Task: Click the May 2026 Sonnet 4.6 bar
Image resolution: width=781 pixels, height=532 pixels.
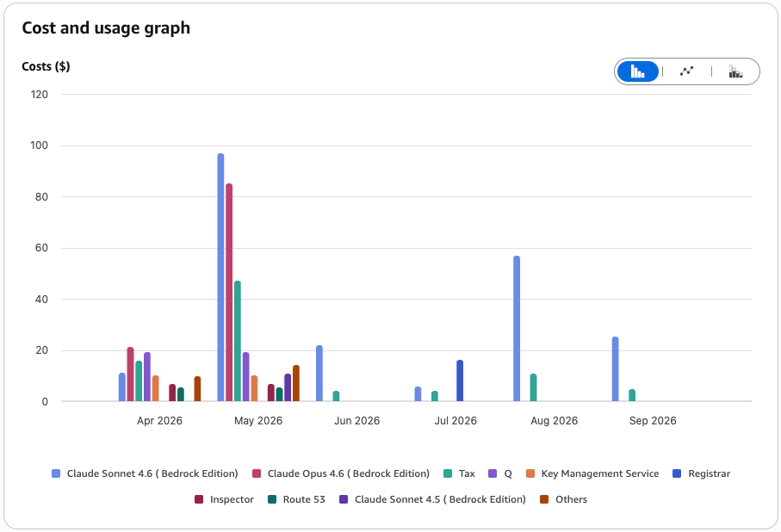Action: pos(220,277)
